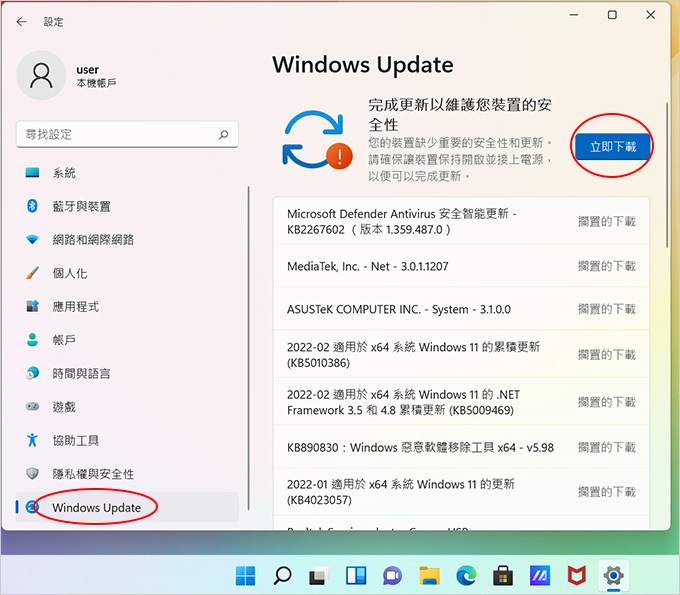
Task: Open the Widgets panel on taskbar
Action: pos(356,575)
